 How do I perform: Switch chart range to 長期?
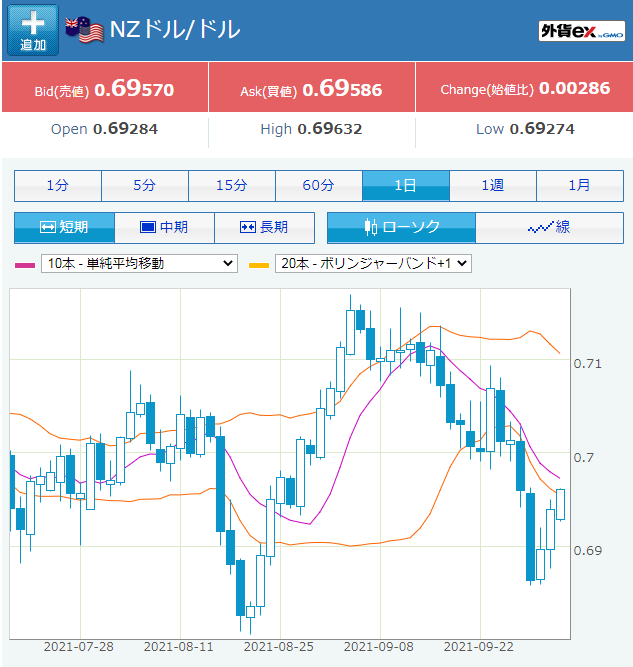264,228
